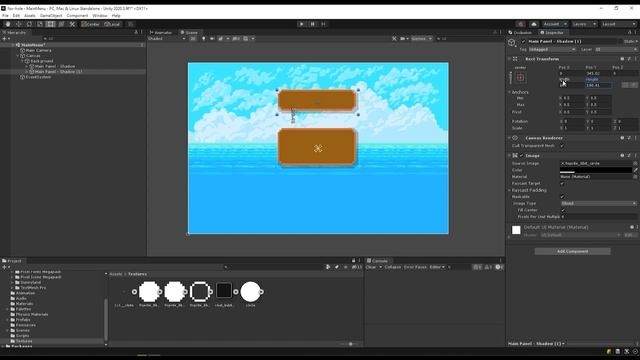Open the Window menu
Viewport: 640px width, 360px height.
[x=100, y=16]
